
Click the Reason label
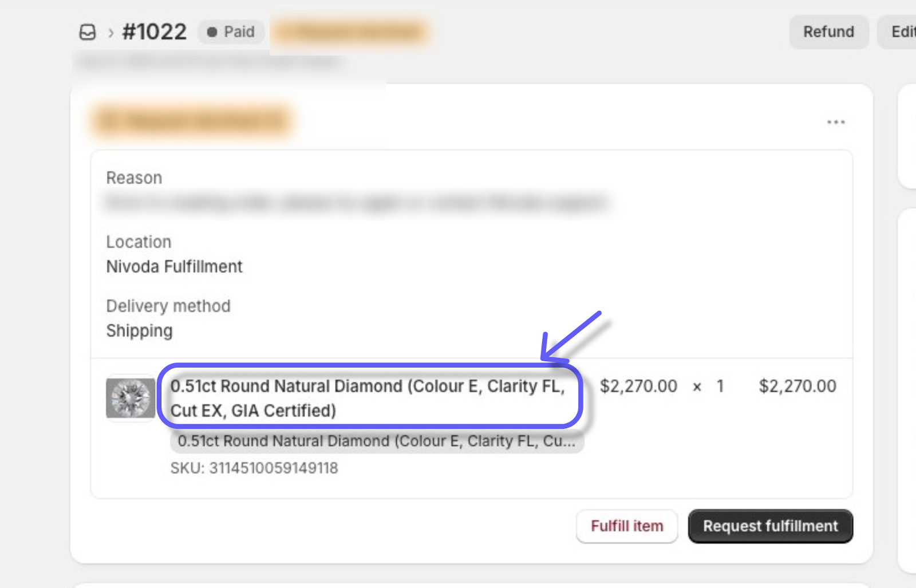(x=134, y=177)
